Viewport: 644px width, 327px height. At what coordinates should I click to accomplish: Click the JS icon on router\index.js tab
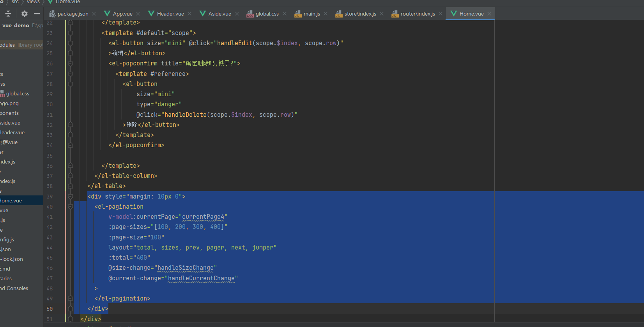coord(395,14)
